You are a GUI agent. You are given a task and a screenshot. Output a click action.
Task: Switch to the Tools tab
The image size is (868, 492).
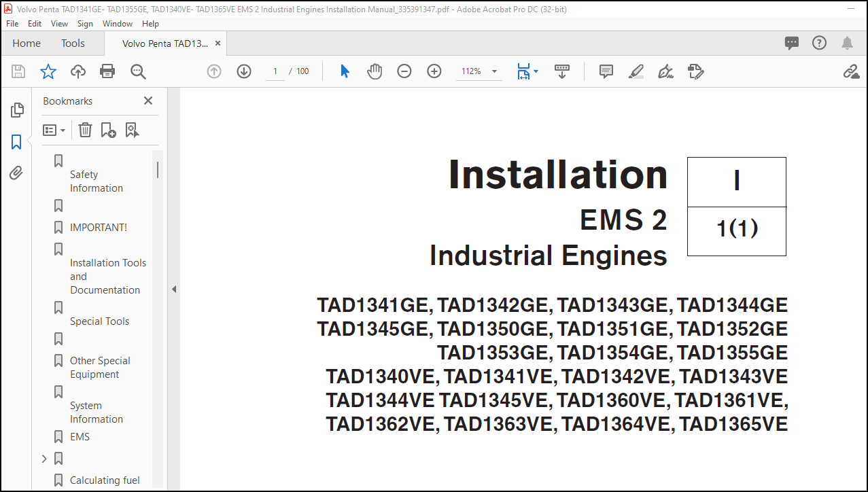pyautogui.click(x=73, y=43)
